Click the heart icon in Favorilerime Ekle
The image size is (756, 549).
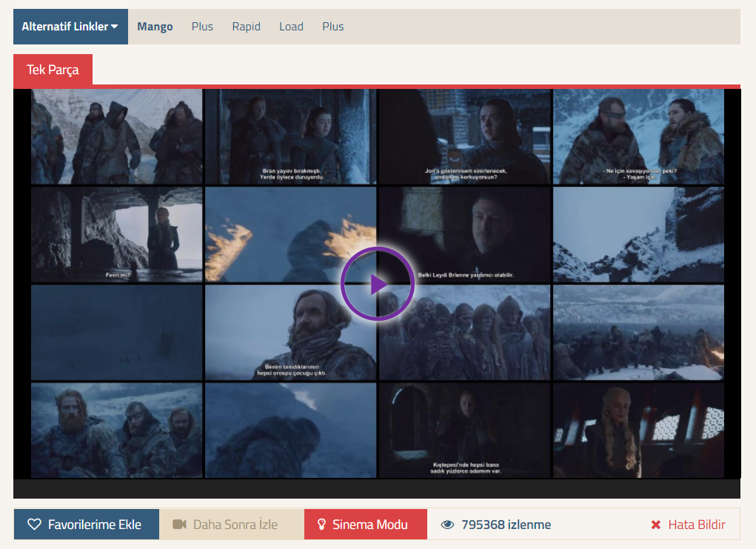pyautogui.click(x=34, y=525)
